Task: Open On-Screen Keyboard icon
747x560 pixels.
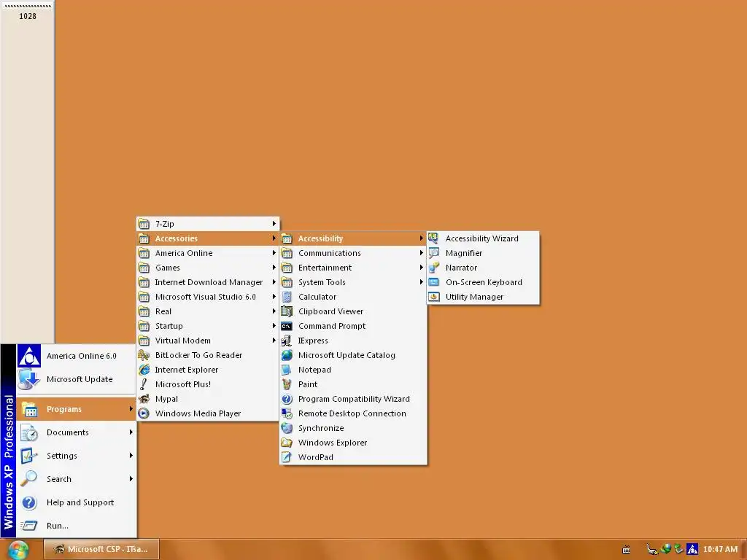Action: (x=433, y=282)
